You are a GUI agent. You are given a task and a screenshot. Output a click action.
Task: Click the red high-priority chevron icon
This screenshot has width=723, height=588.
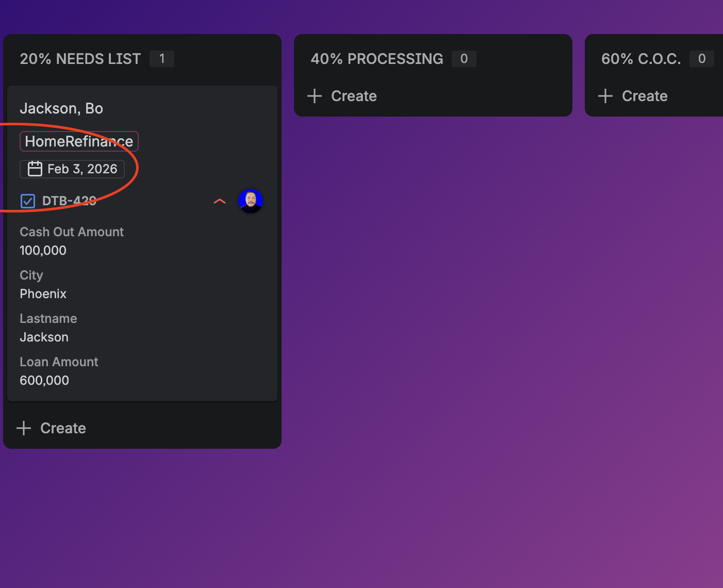pyautogui.click(x=220, y=201)
